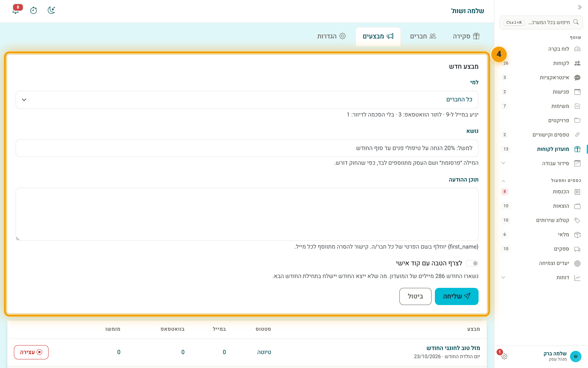The width and height of the screenshot is (588, 368).
Task: Click the שליחה send button
Action: [456, 296]
